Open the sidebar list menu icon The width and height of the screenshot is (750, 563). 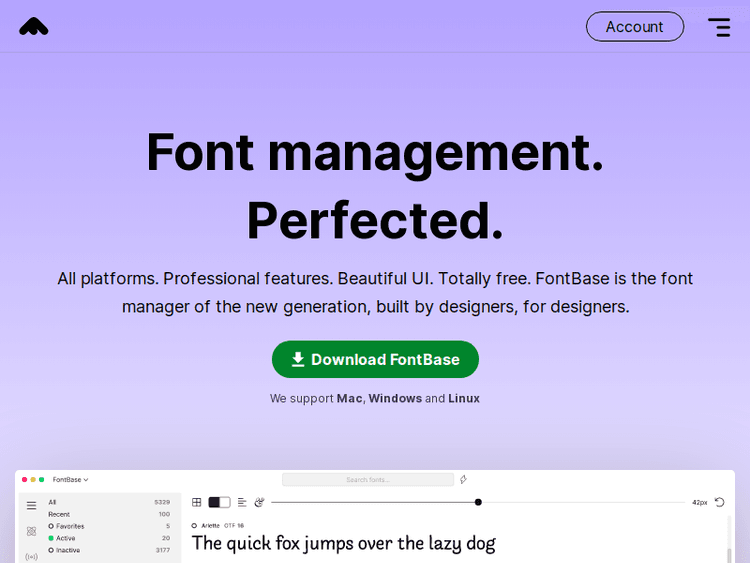point(31,506)
